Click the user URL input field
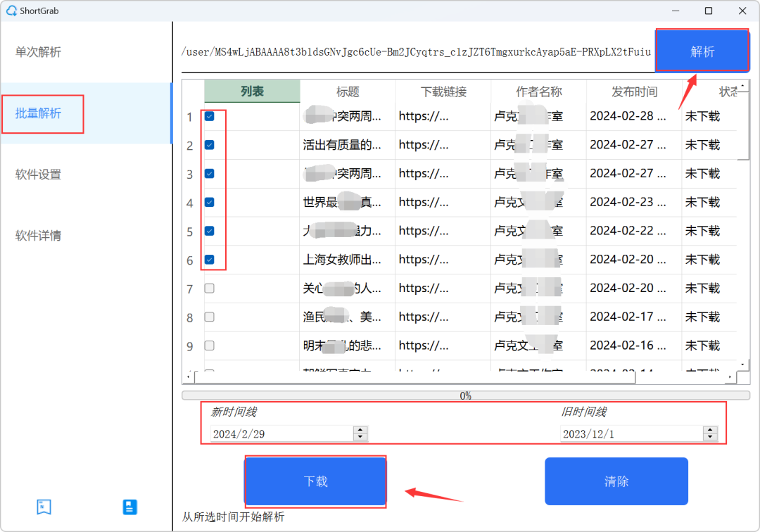 coord(417,52)
